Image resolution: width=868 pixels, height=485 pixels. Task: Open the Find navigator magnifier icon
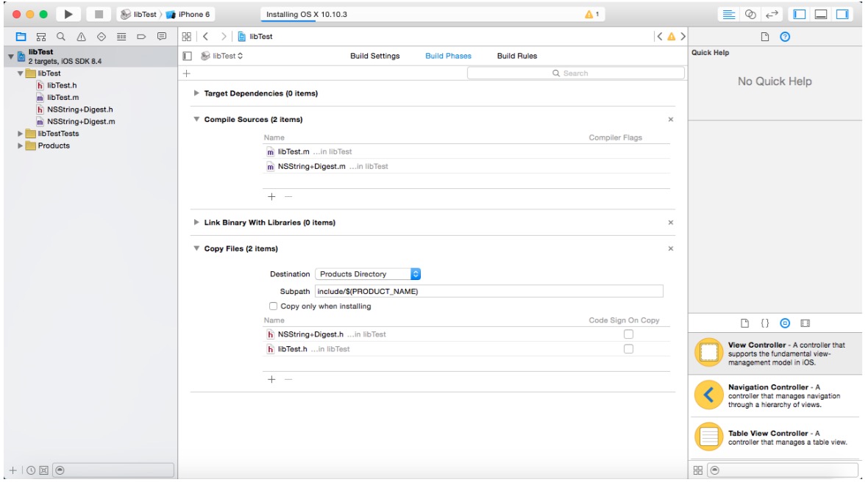[61, 37]
